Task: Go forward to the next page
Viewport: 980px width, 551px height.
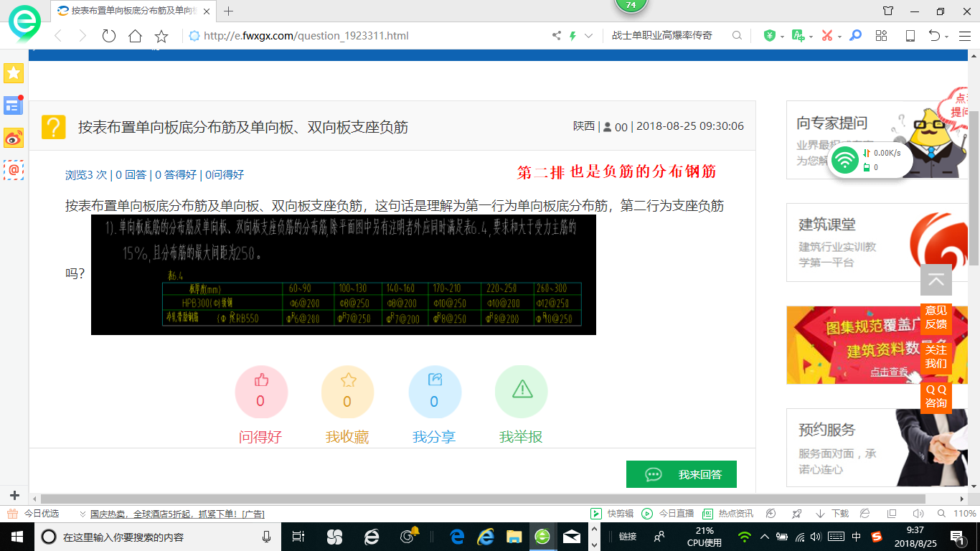Action: pyautogui.click(x=83, y=36)
